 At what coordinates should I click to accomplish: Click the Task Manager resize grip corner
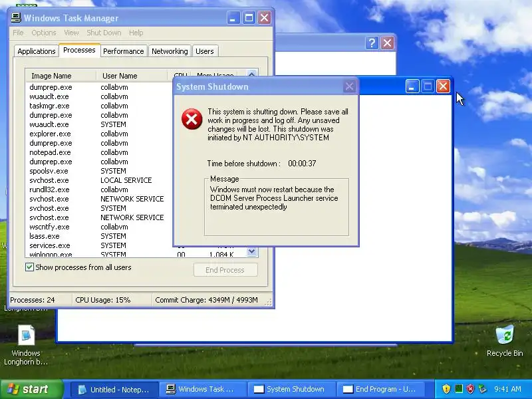coord(269,303)
